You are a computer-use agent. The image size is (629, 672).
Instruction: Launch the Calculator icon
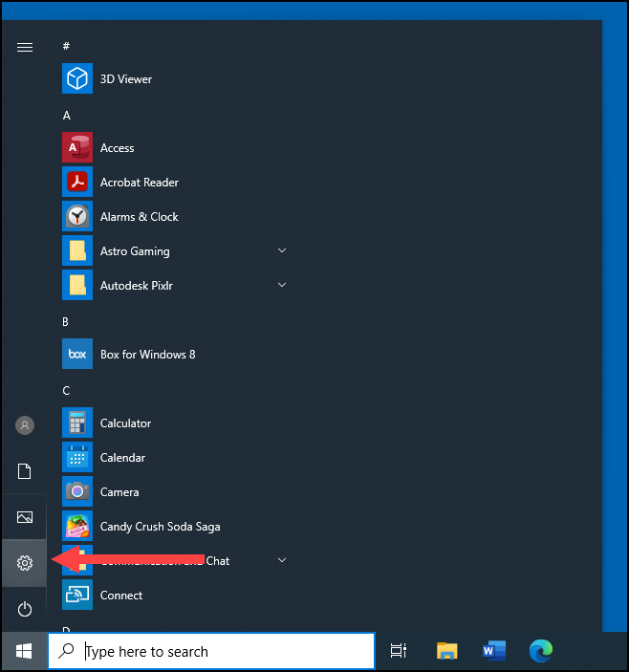pyautogui.click(x=77, y=423)
